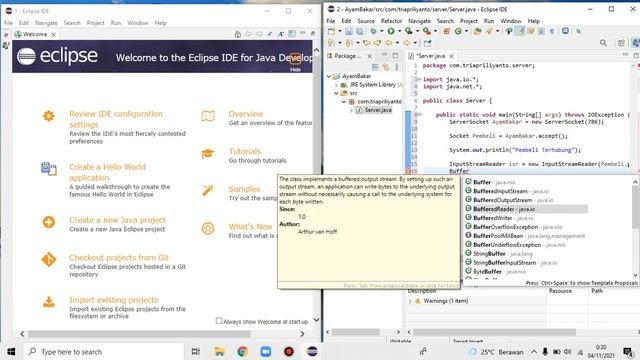This screenshot has height=360, width=640.
Task: Open the Search magnifier icon in the toolbar
Action: click(x=603, y=42)
